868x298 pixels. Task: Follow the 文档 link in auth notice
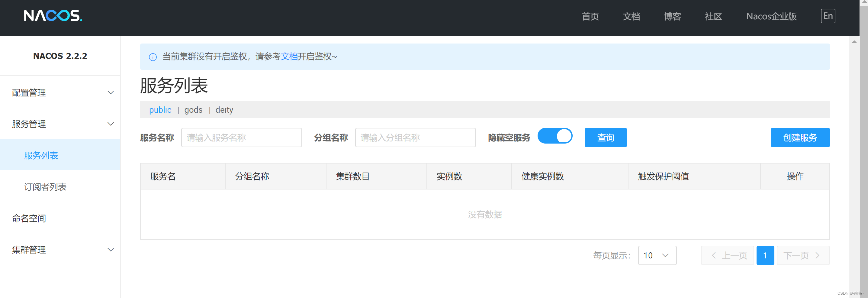click(289, 56)
